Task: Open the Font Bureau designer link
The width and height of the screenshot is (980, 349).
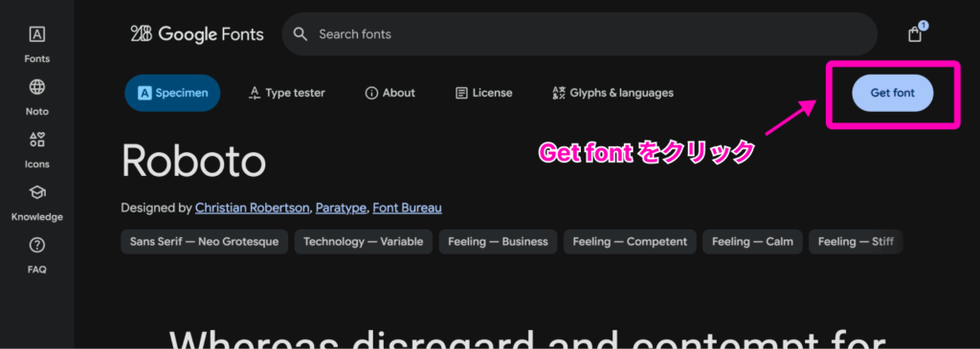Action: coord(408,207)
